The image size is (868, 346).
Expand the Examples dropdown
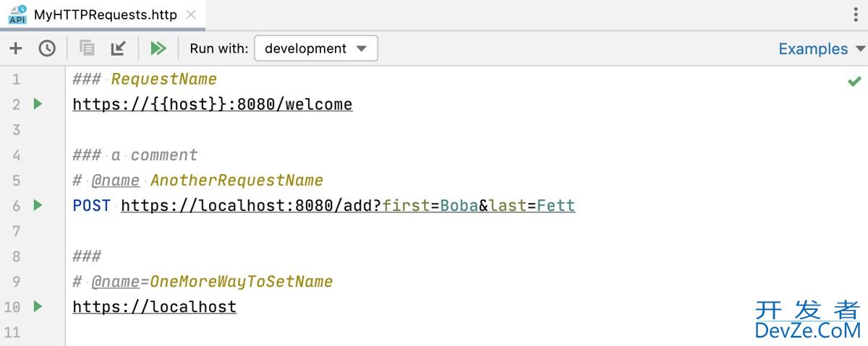click(821, 48)
